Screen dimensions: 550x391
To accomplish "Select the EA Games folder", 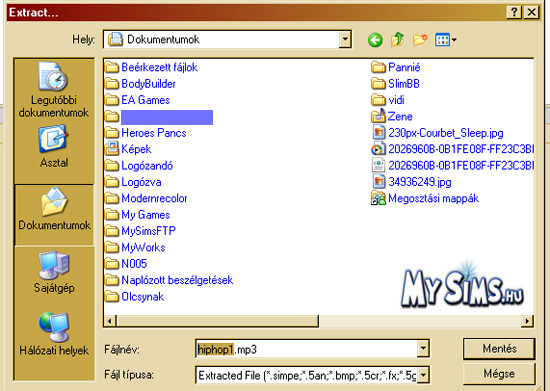I will point(138,100).
